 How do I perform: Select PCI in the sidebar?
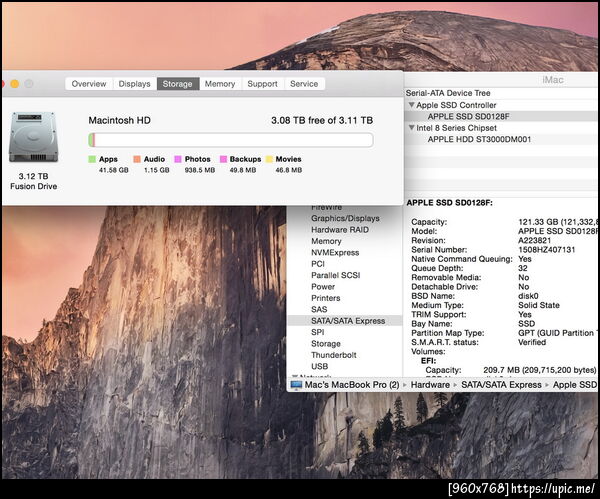[x=318, y=264]
